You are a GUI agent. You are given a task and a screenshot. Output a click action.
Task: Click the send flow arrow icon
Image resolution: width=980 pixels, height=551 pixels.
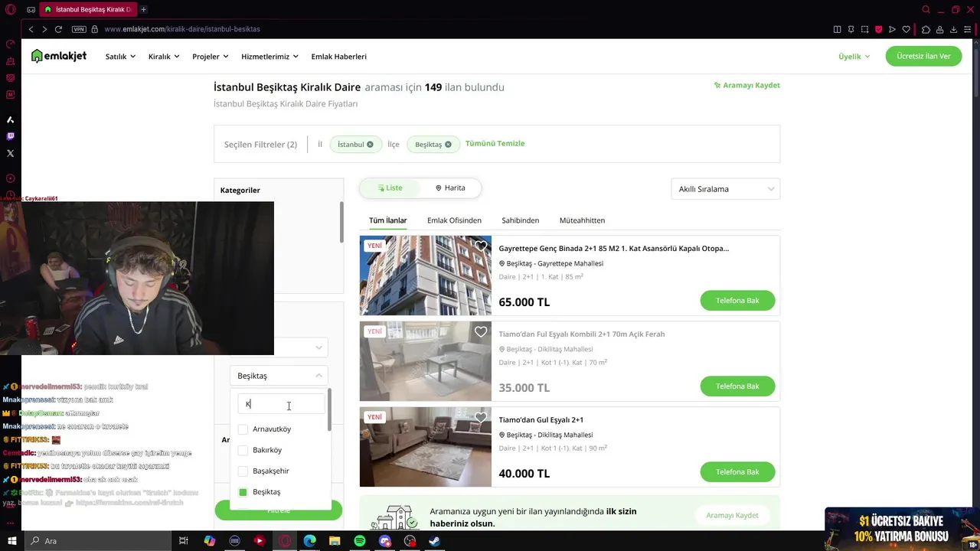click(892, 29)
